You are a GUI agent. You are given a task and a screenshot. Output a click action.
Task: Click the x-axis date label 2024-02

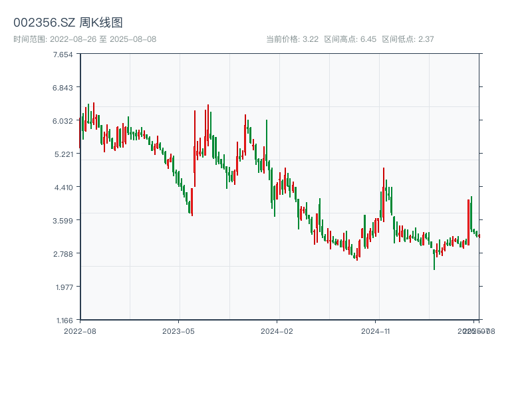pyautogui.click(x=277, y=331)
